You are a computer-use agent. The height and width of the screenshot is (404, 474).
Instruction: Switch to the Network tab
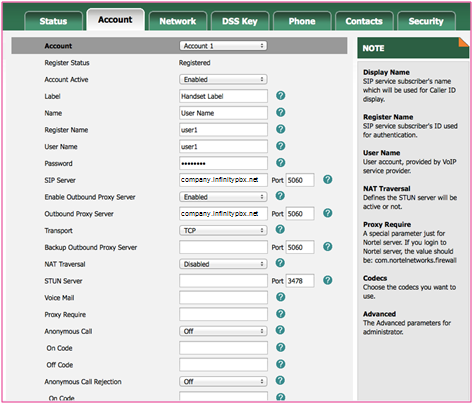pyautogui.click(x=178, y=21)
